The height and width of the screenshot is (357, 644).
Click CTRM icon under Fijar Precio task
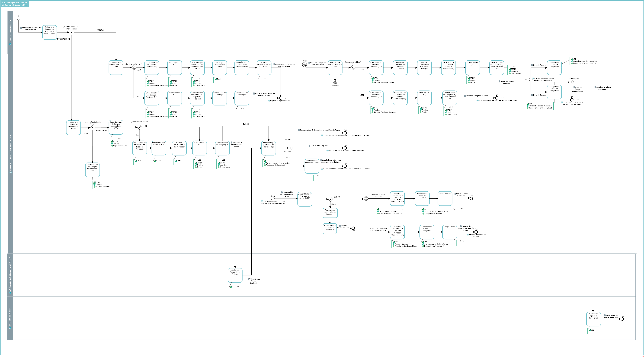click(x=156, y=161)
